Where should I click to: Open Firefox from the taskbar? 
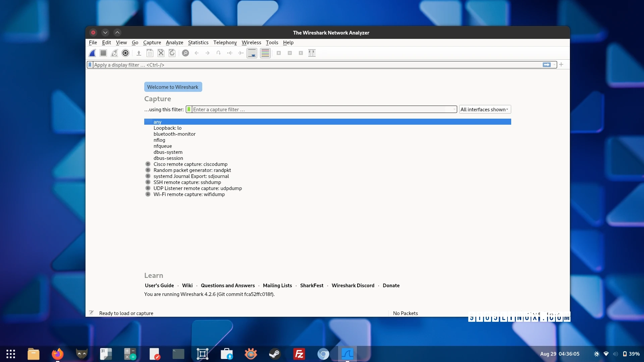click(57, 353)
